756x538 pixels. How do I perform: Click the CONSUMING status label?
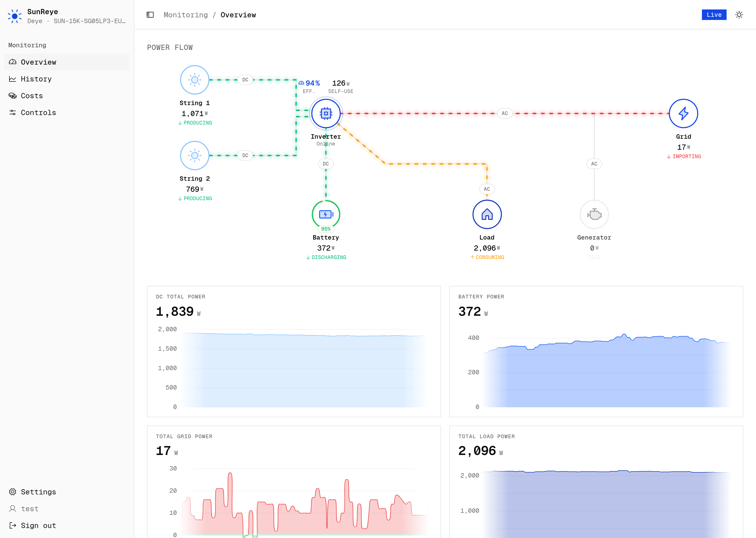[487, 257]
